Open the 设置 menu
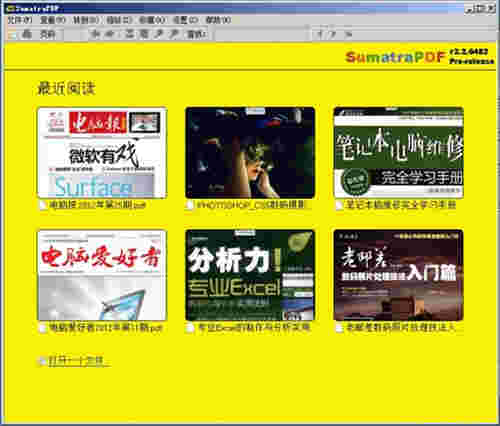500x426 pixels. (185, 20)
